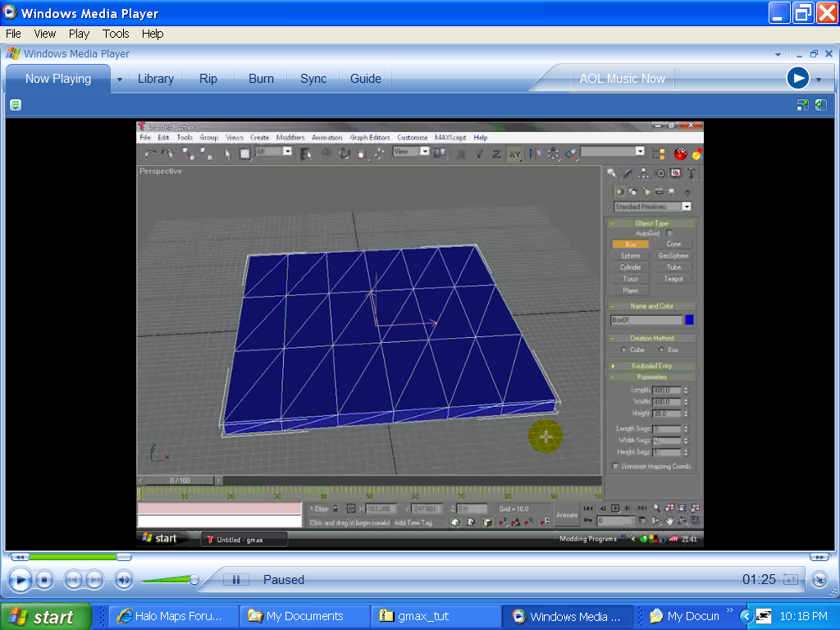Open the Tools menu

pos(116,34)
